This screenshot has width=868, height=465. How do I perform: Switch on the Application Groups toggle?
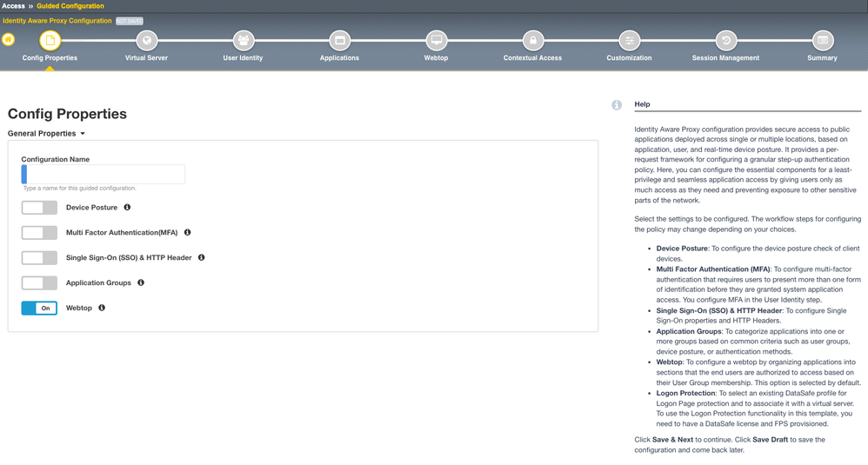[x=39, y=282]
